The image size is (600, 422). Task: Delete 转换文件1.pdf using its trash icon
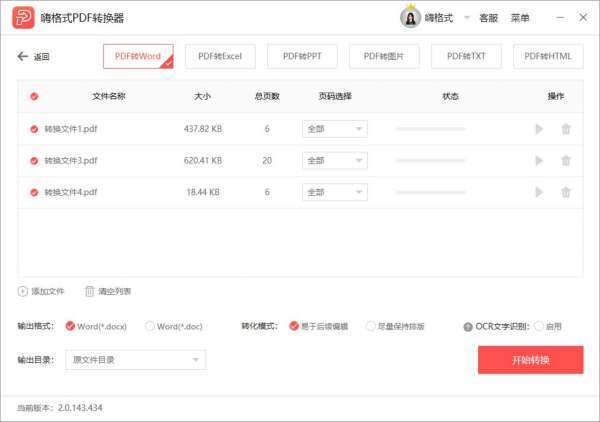[566, 129]
